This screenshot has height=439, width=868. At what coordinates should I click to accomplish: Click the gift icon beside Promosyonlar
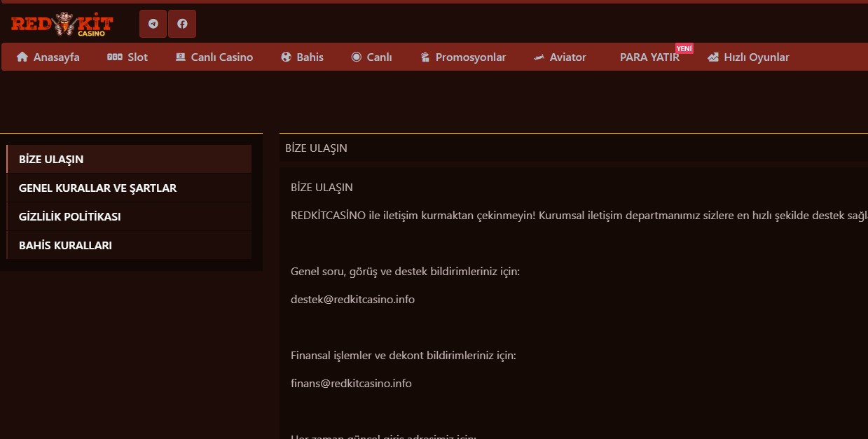(x=425, y=57)
